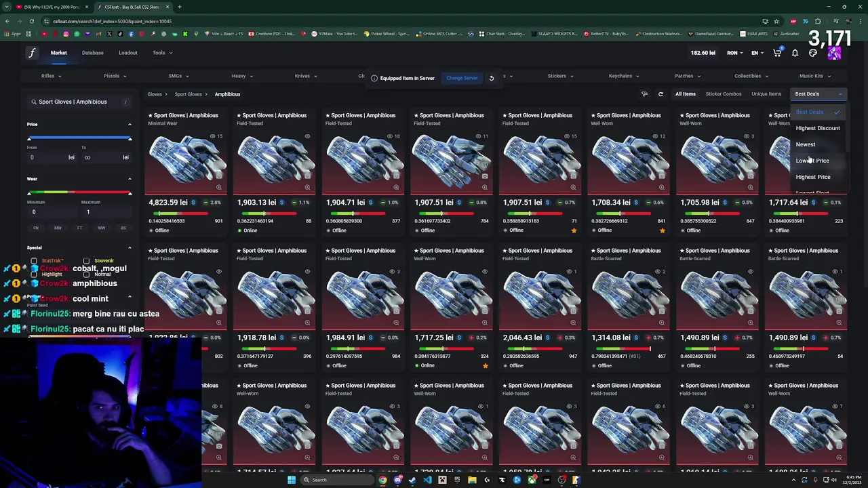Toggle the FT wear filter
The width and height of the screenshot is (868, 488).
coord(79,228)
